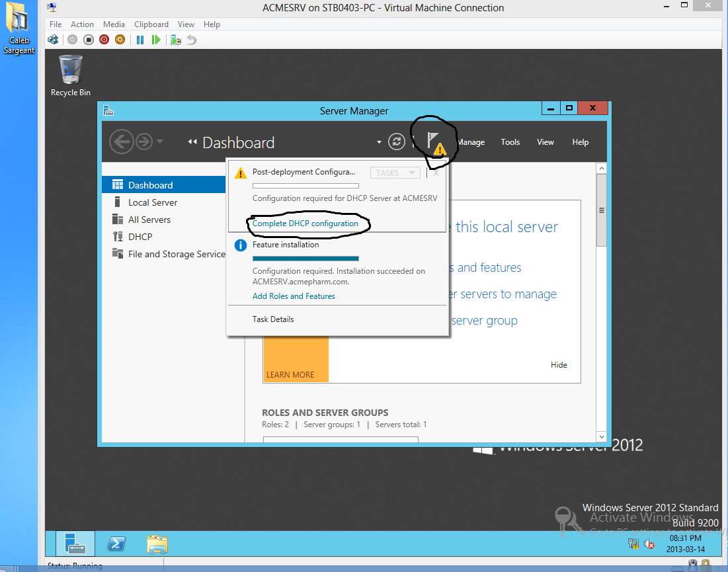Open the Media menu
Viewport: 728px width, 572px height.
(114, 24)
